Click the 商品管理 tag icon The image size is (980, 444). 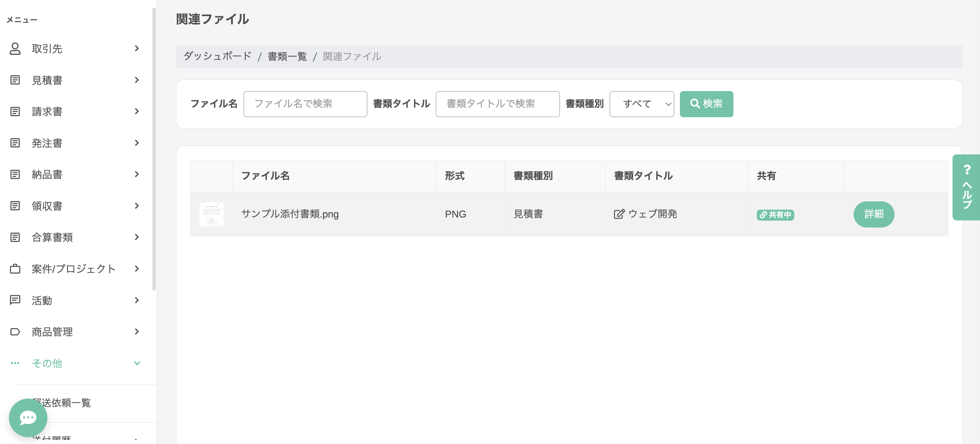point(15,331)
